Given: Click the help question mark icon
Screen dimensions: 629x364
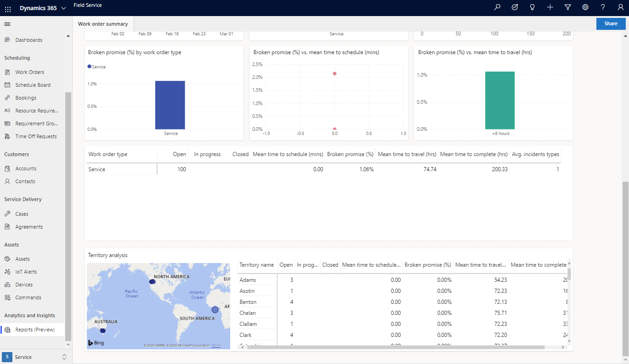Looking at the screenshot, I should [603, 7].
